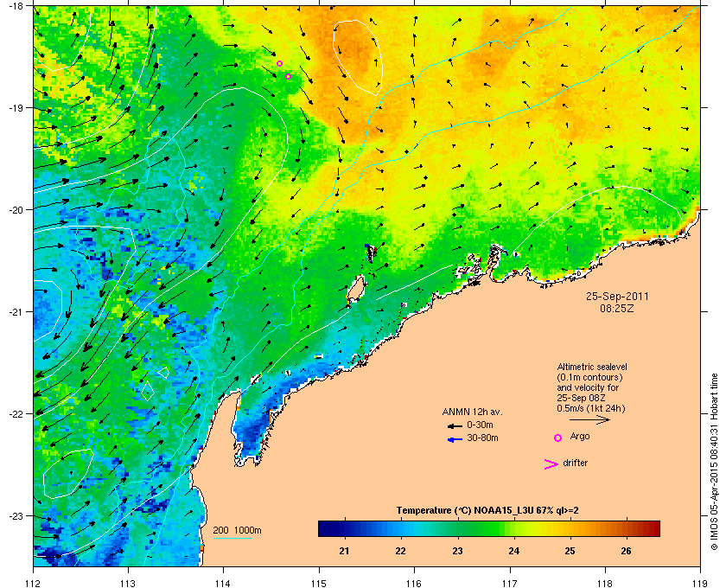
Task: Click the longitude label 114
Action: (x=223, y=583)
